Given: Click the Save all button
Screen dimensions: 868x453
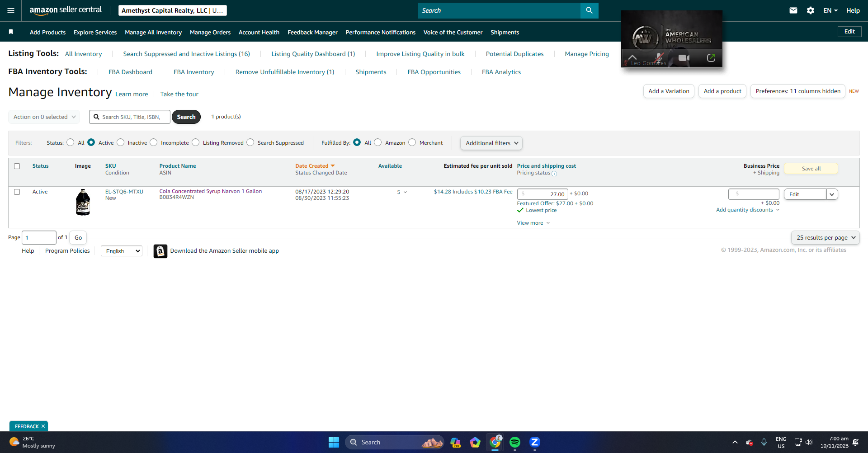Looking at the screenshot, I should [811, 169].
